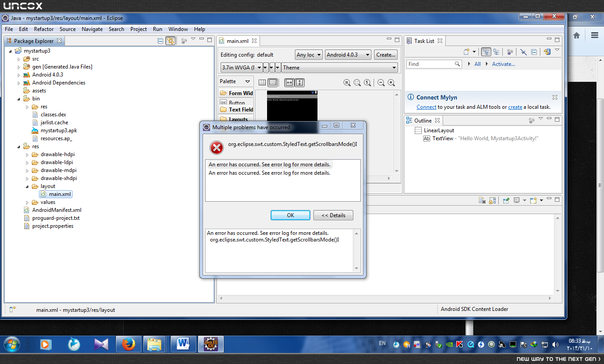Click OK in the error dialog
The width and height of the screenshot is (604, 364).
pos(291,215)
